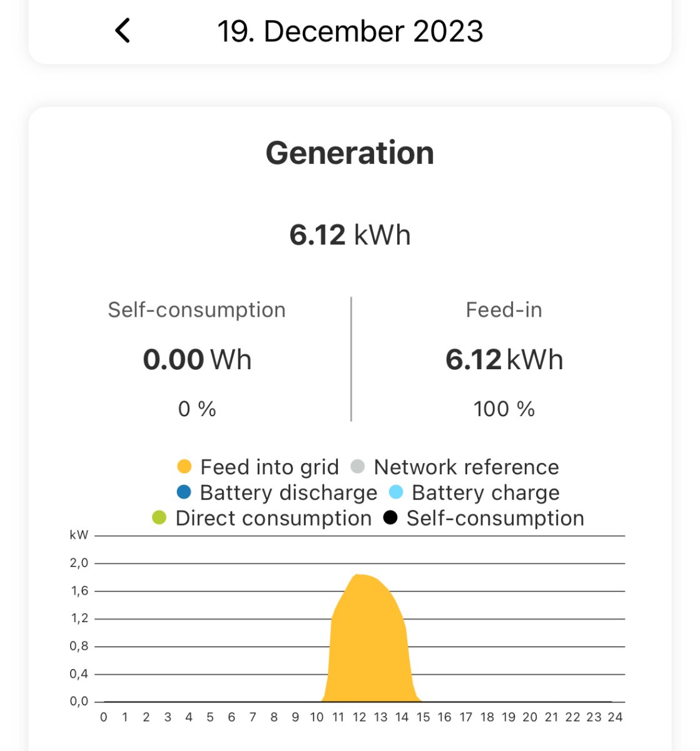This screenshot has height=751, width=700.
Task: Click hour 12 on the chart axis
Action: click(x=360, y=717)
